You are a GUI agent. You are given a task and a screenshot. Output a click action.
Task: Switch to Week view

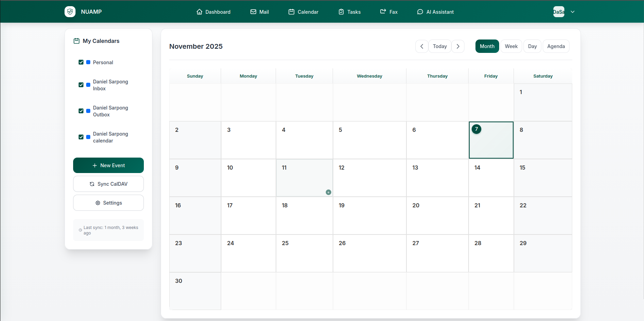[x=511, y=46]
